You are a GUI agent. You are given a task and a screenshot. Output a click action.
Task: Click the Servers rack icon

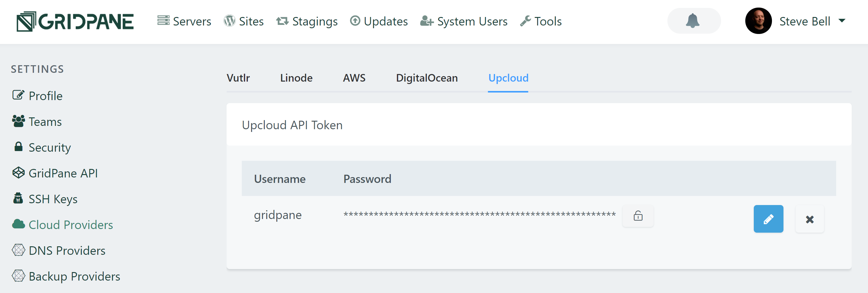tap(163, 21)
